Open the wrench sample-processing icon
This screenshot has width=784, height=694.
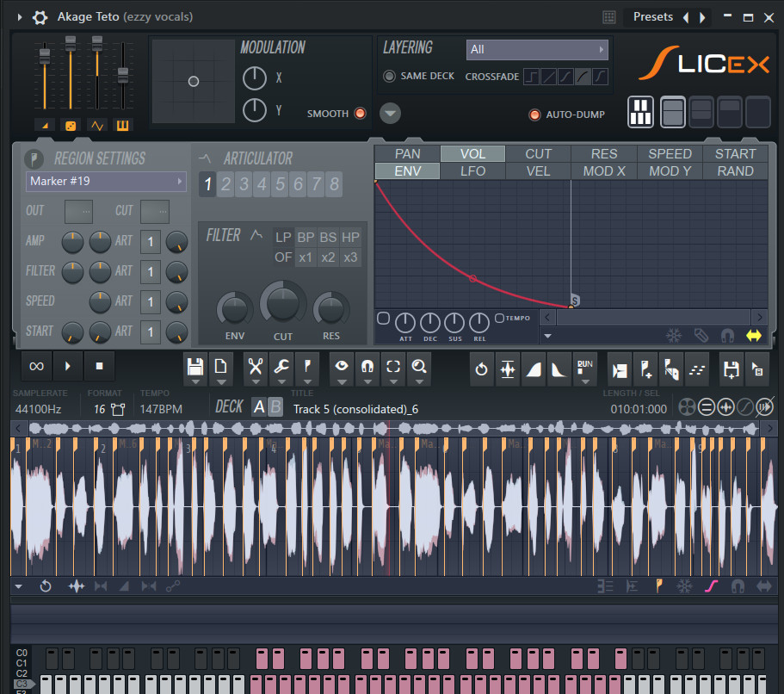(x=281, y=368)
